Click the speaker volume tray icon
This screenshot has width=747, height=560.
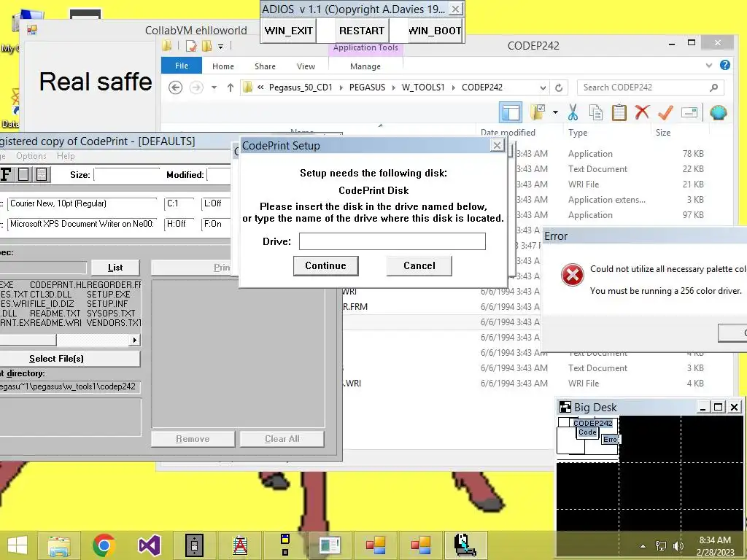pos(678,546)
